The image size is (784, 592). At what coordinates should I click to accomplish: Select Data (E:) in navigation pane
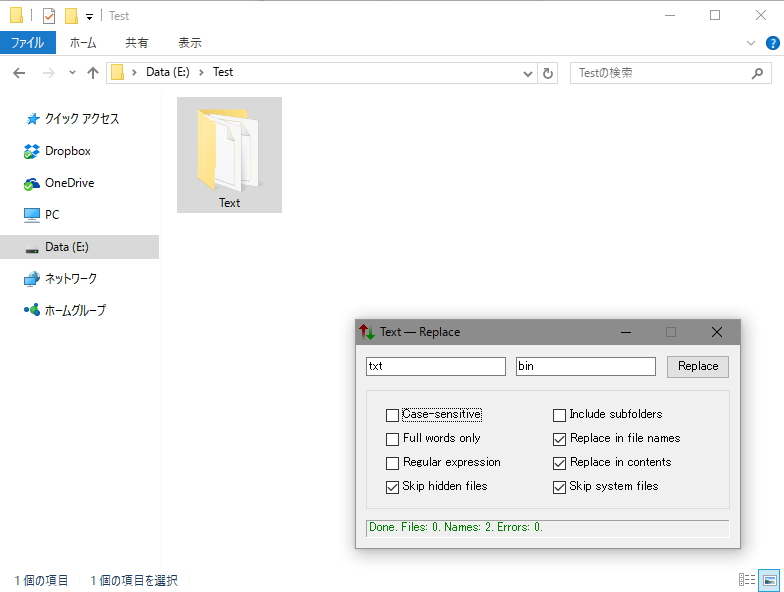coord(80,247)
